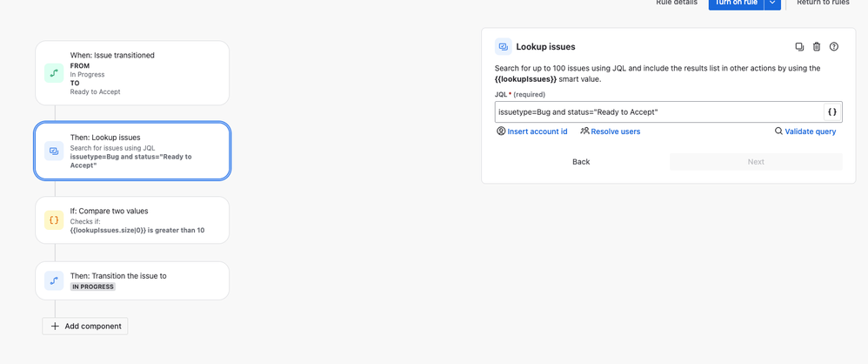Delete the Lookup issues component

817,47
